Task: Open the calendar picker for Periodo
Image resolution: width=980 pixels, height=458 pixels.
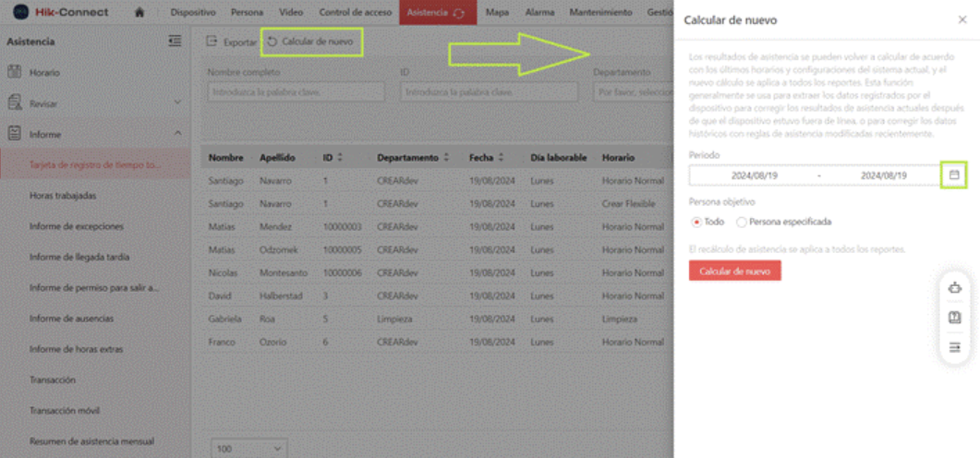Action: [x=954, y=175]
